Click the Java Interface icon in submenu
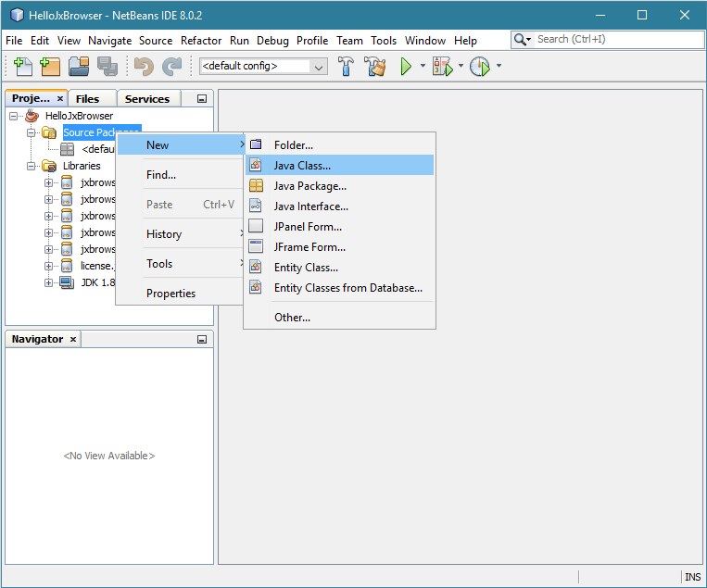 pyautogui.click(x=256, y=206)
